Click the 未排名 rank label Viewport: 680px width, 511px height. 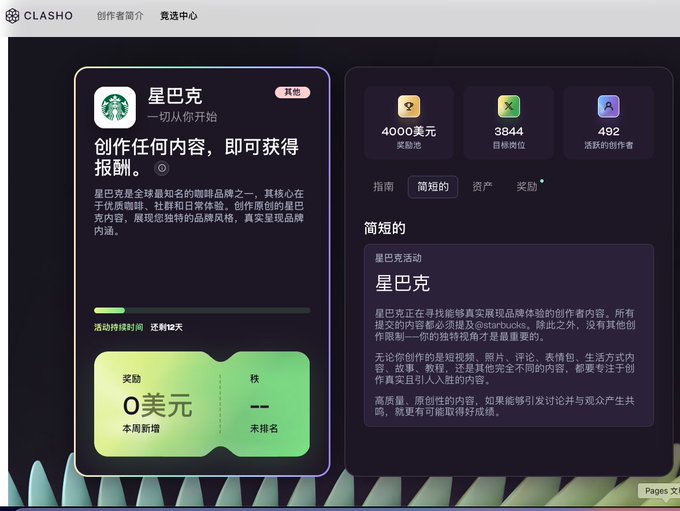(x=264, y=429)
